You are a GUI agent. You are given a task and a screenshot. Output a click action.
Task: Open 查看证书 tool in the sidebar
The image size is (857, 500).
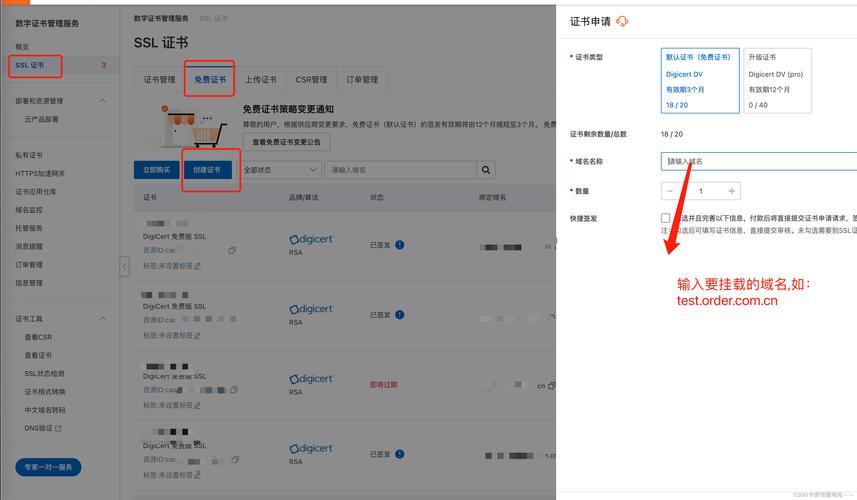38,355
